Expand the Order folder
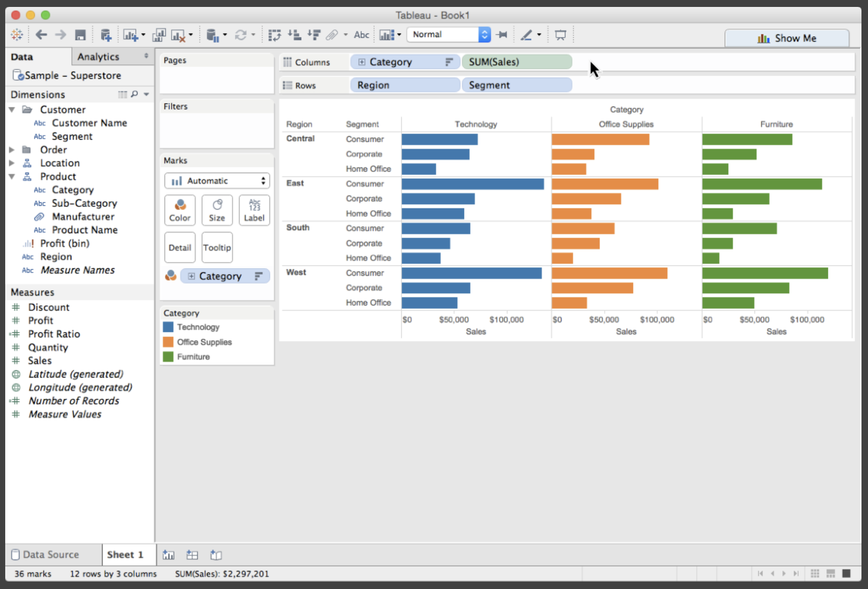868x589 pixels. 12,150
